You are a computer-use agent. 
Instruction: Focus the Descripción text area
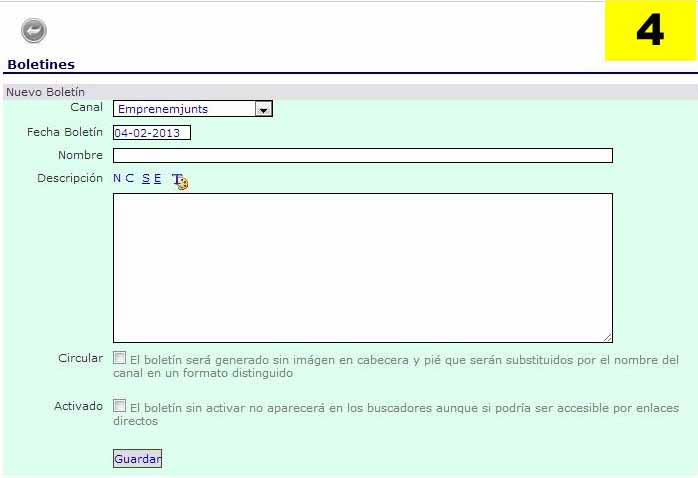coord(362,267)
